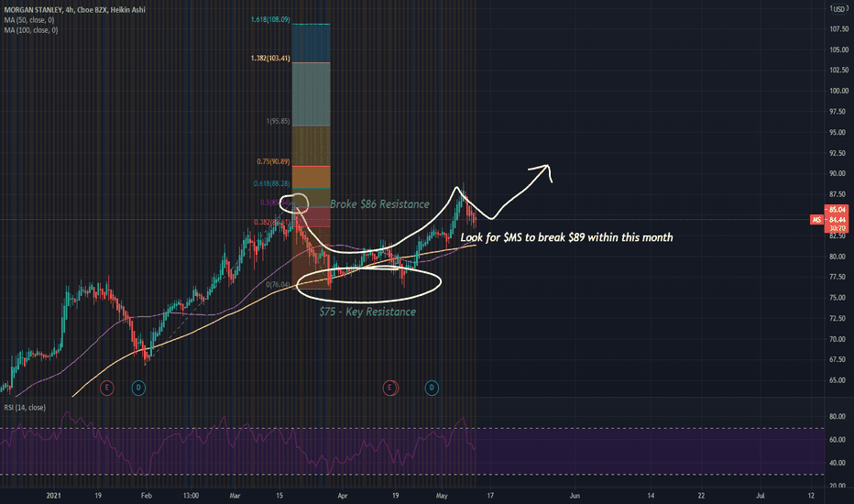Click the orange 0.618–0.75 Fibonacci zone
Viewport: 854px width, 504px height.
[x=311, y=177]
